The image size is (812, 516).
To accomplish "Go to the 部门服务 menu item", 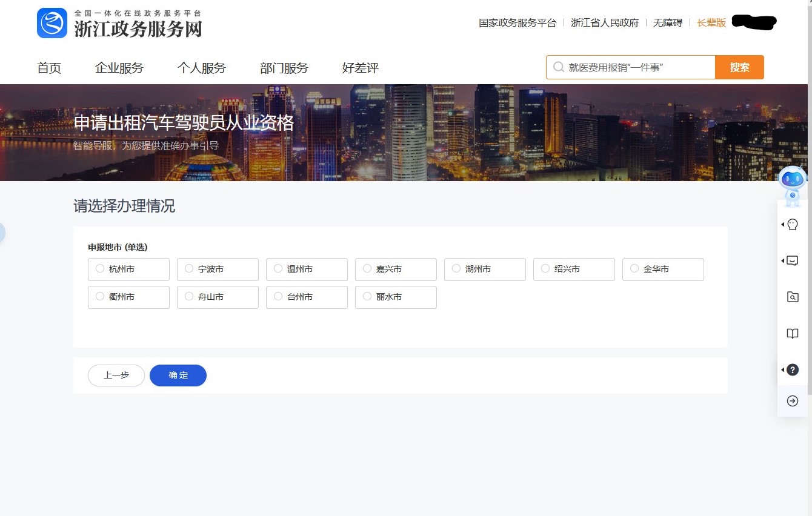I will [x=284, y=68].
